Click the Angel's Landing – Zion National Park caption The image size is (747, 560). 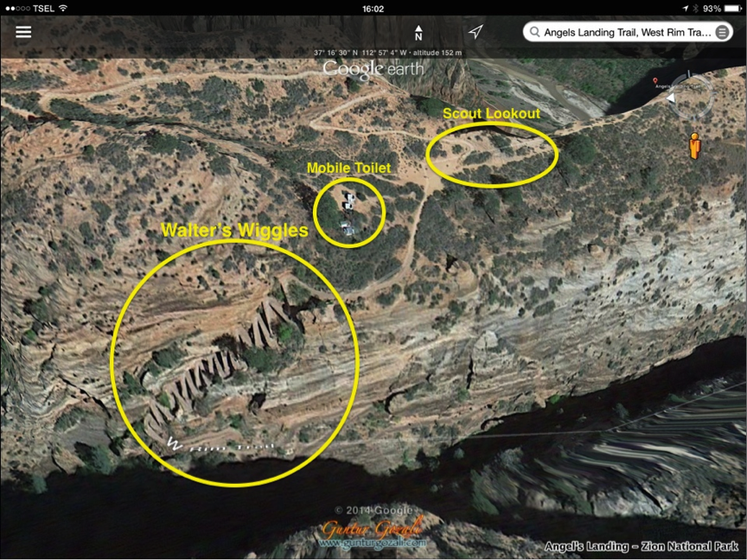pyautogui.click(x=642, y=546)
